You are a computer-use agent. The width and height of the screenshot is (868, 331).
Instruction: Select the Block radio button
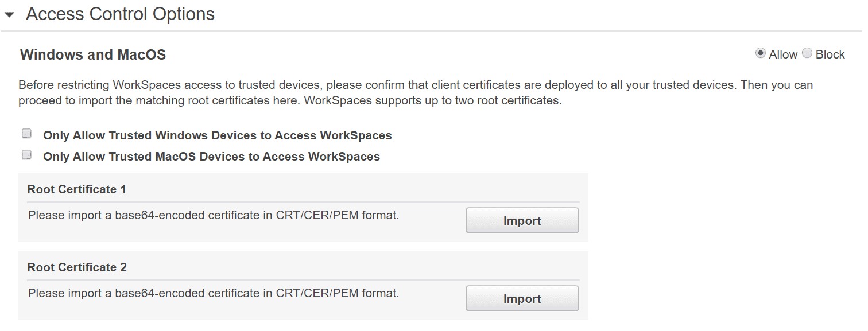(807, 53)
